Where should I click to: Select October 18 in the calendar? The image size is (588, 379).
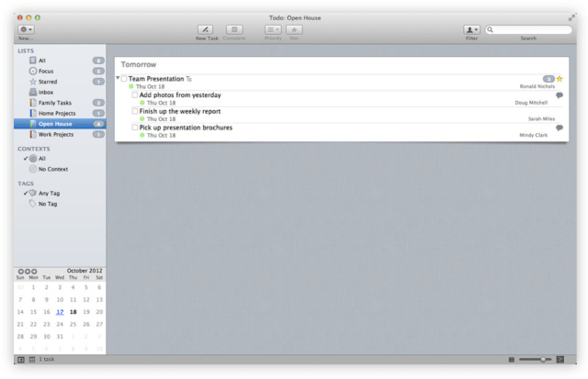73,311
